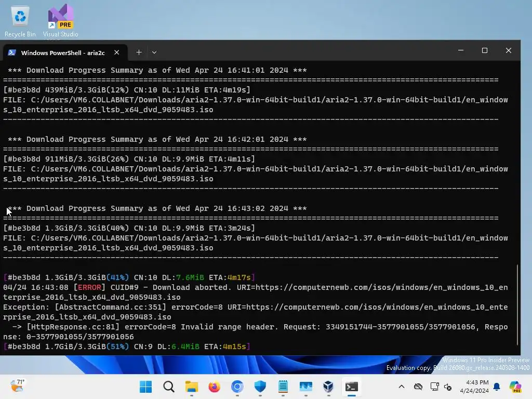Open taskbar Search
This screenshot has width=532, height=399.
coord(169,387)
